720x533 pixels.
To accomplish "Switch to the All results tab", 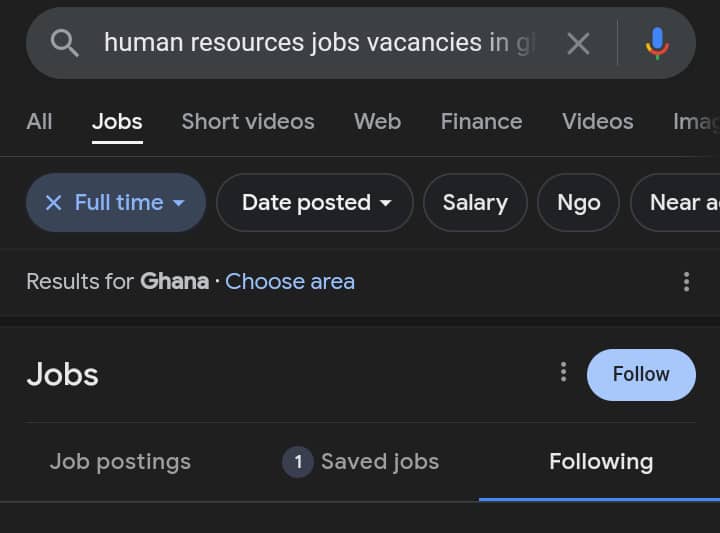I will [x=39, y=122].
